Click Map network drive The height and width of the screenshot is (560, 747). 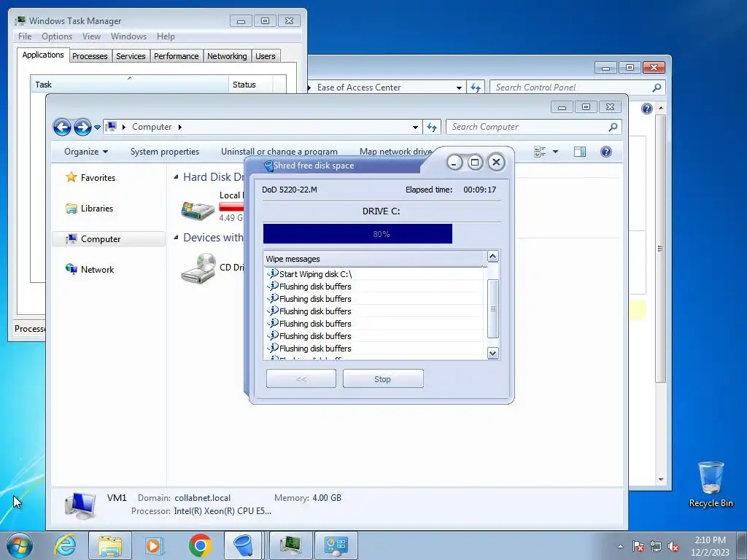point(395,152)
